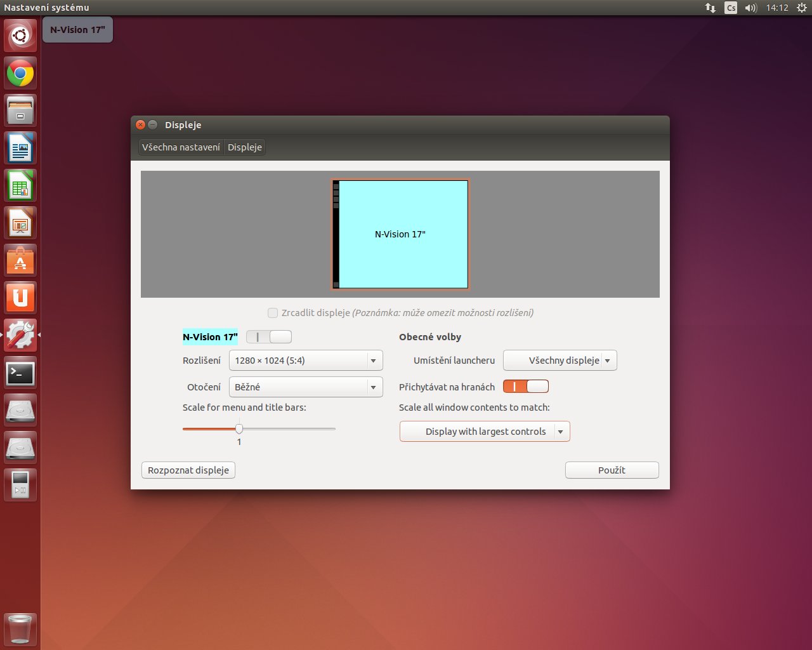Screen dimensions: 812x650
Task: Open LibreOffice Calc spreadsheet icon
Action: [x=20, y=186]
